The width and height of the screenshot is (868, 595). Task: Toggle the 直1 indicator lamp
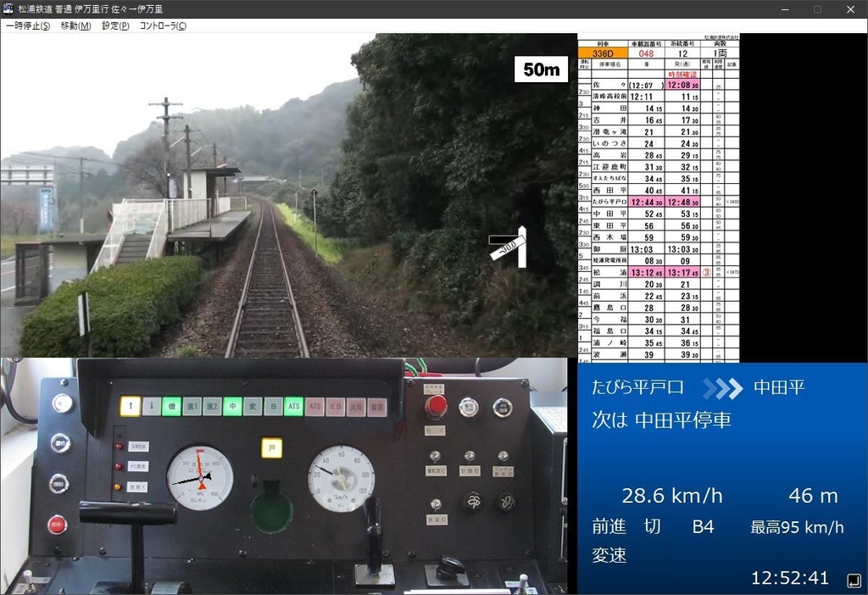click(192, 405)
